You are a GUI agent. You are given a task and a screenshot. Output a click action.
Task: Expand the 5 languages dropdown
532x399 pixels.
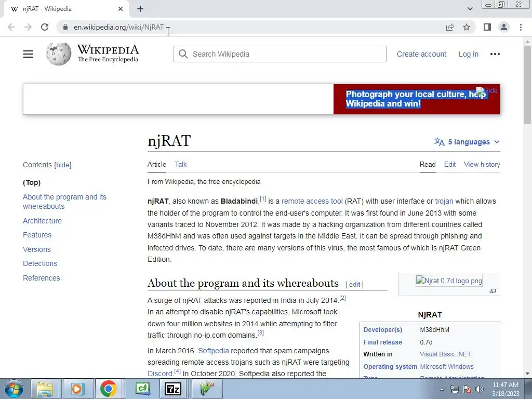[467, 142]
